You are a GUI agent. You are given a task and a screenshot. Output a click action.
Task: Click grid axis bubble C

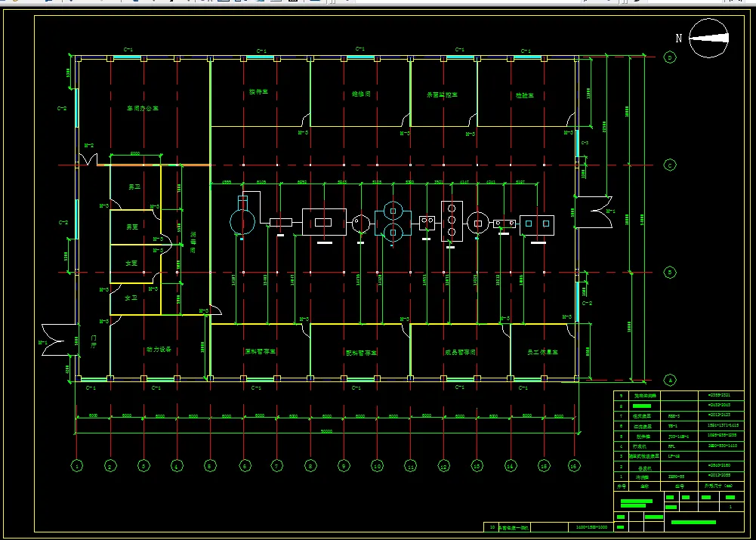(x=670, y=165)
